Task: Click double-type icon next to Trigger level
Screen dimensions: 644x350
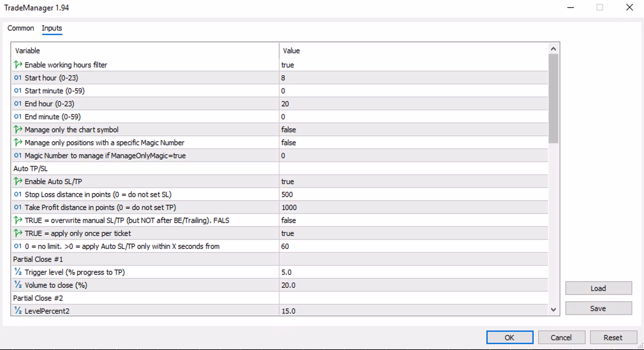Action: click(x=18, y=272)
